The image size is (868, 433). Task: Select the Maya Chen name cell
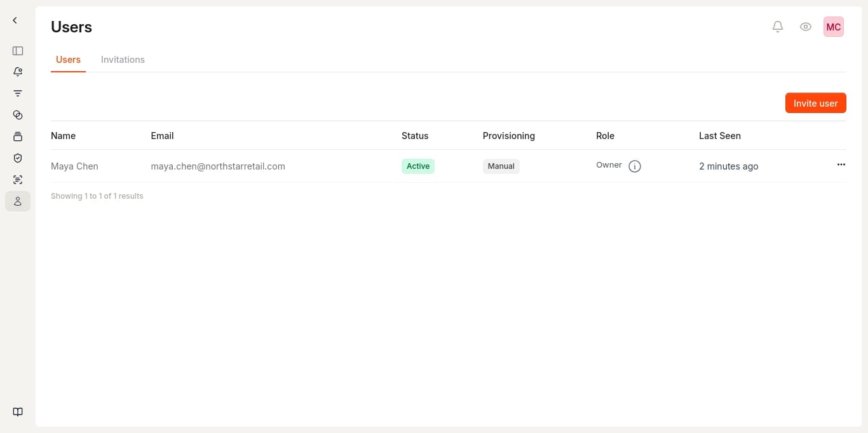click(74, 166)
